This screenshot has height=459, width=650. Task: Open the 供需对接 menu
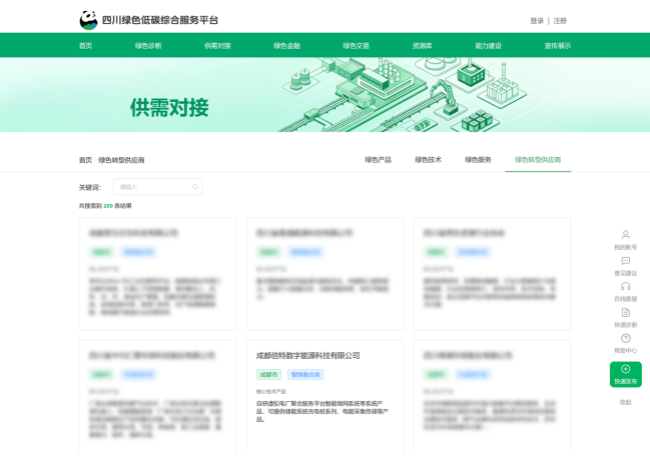click(x=217, y=46)
